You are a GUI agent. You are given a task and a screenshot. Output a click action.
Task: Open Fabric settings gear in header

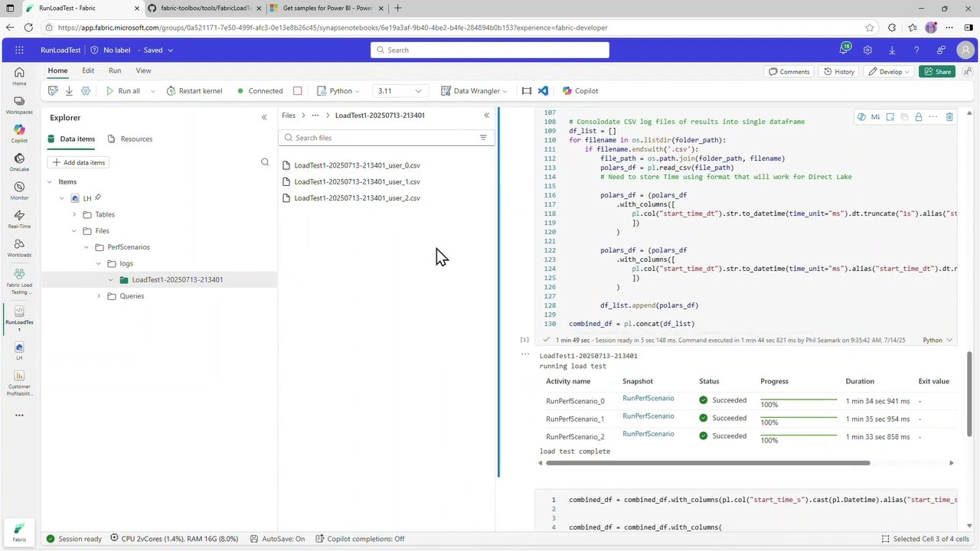coord(867,50)
